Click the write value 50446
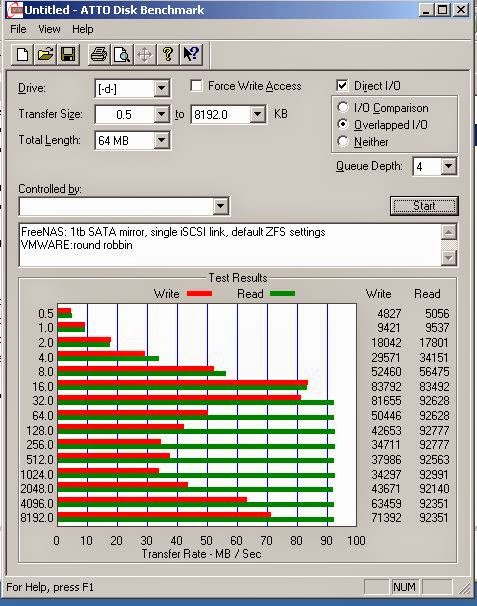Screen dimensions: 477x606 386,415
